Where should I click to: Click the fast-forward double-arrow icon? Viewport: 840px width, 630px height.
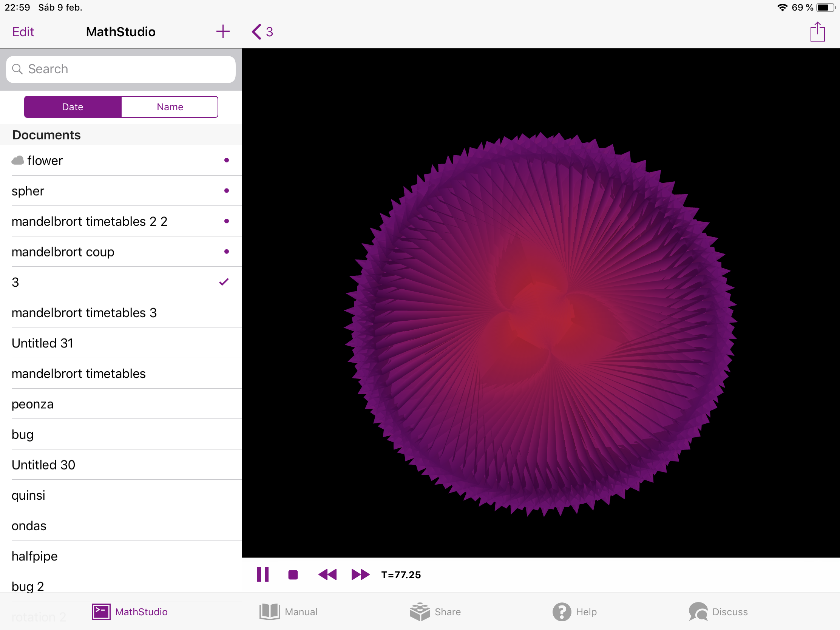(x=360, y=574)
